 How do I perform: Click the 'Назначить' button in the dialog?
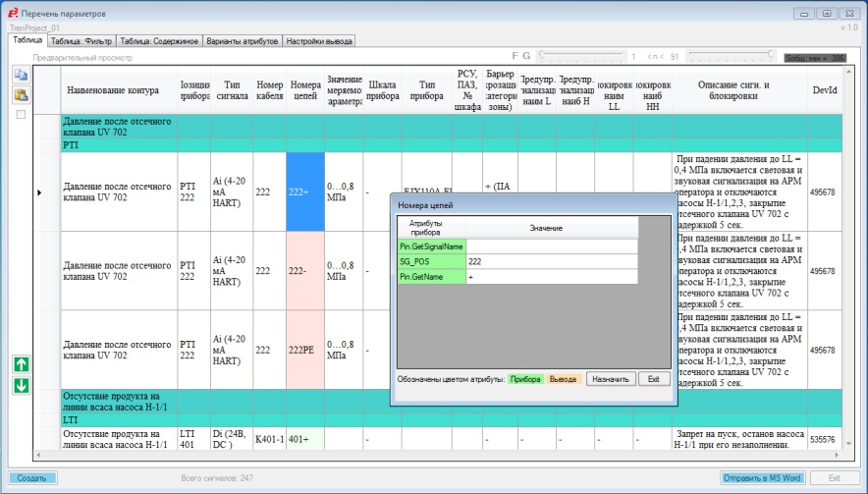pos(611,379)
